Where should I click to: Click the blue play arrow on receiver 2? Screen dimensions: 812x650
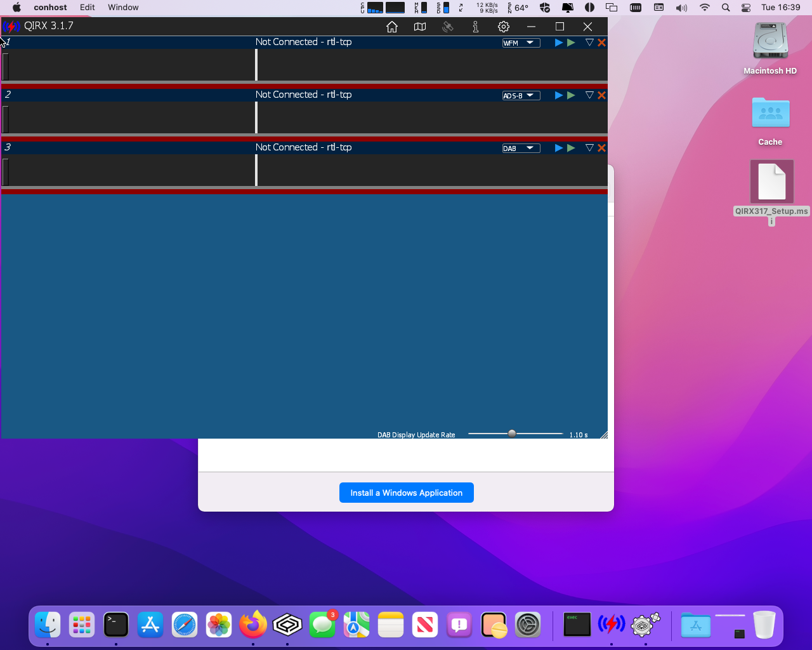point(559,95)
